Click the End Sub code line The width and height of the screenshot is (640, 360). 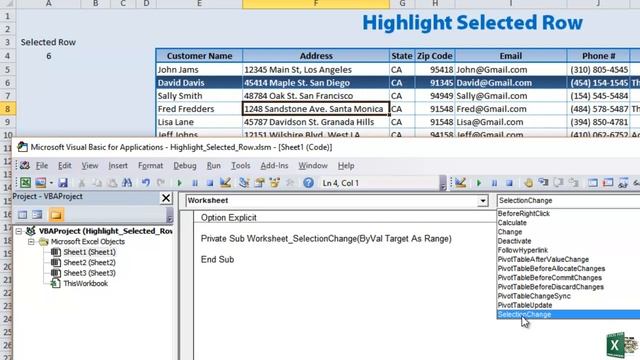217,260
